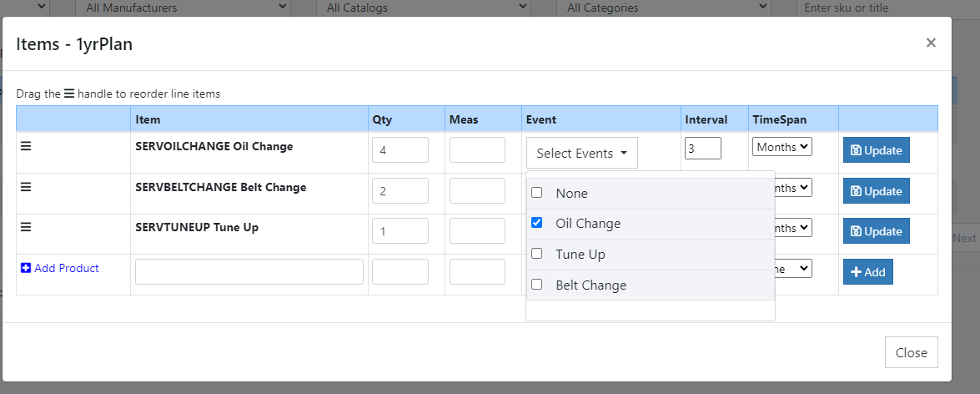Check the None event option
The width and height of the screenshot is (980, 394).
537,193
